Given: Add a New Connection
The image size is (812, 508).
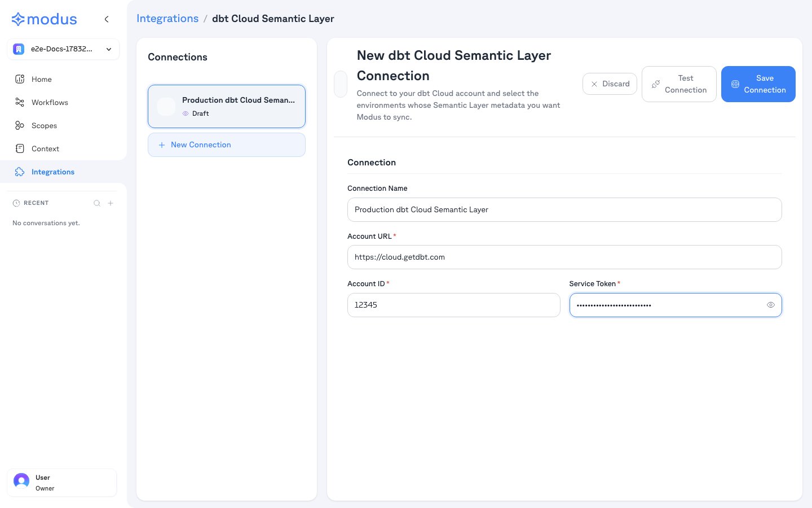Looking at the screenshot, I should click(x=227, y=145).
